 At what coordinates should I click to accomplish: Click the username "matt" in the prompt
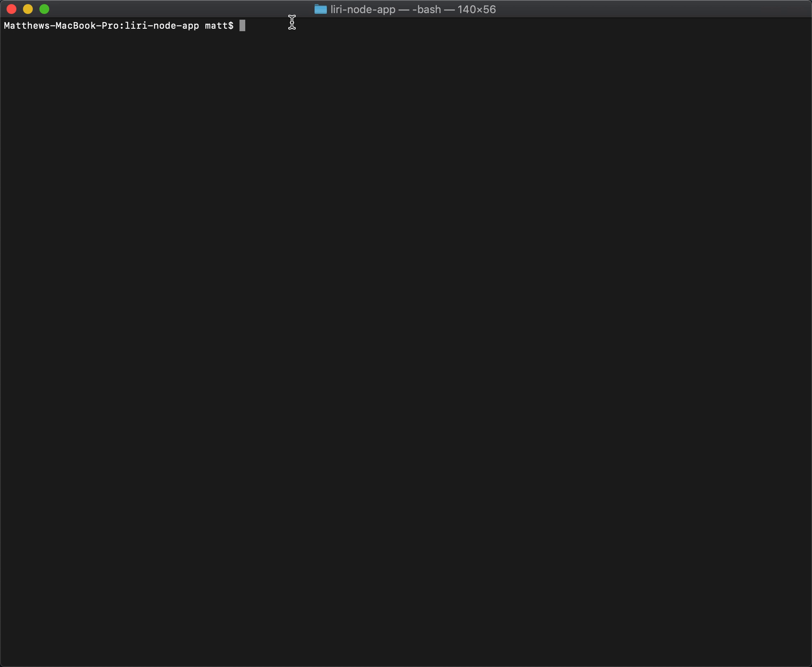coord(216,26)
